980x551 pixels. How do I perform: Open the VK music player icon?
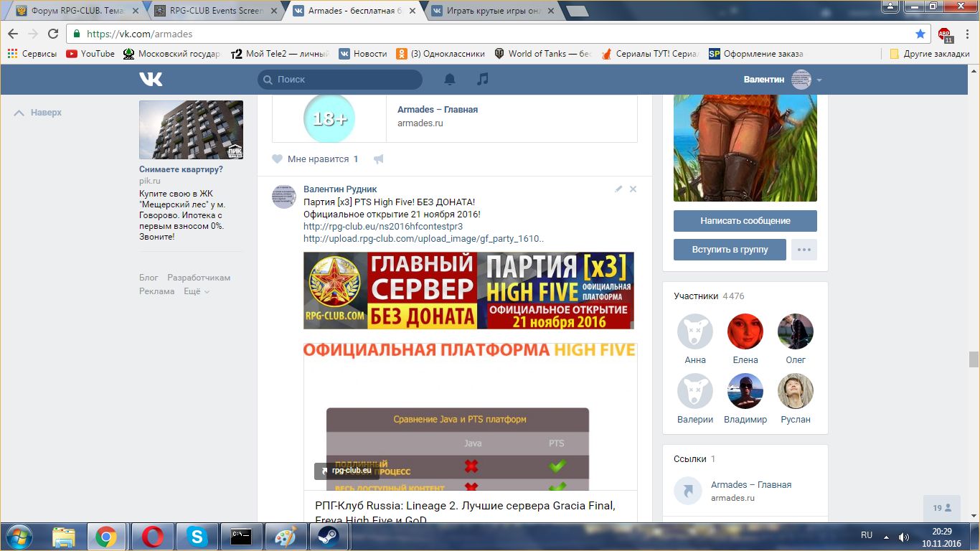pos(483,79)
